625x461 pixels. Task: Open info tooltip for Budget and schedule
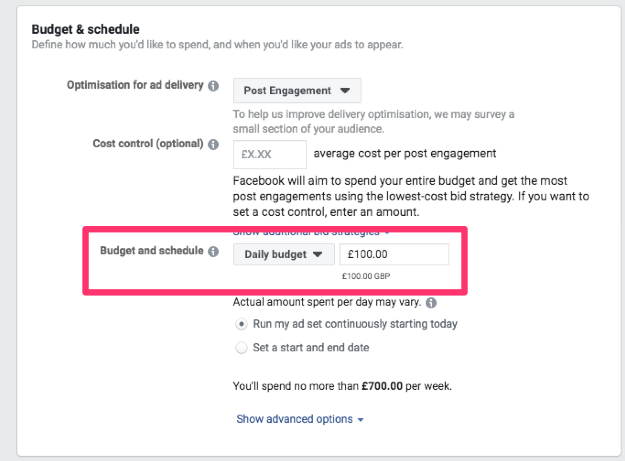[214, 251]
